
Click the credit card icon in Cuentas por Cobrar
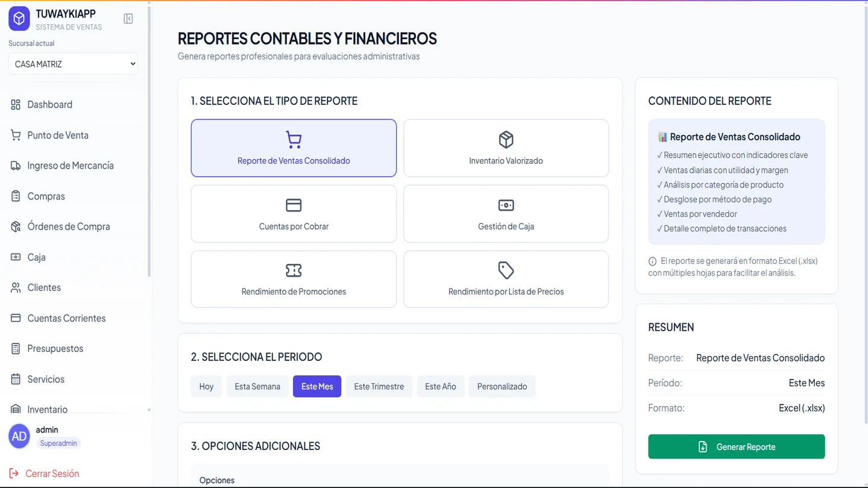294,205
